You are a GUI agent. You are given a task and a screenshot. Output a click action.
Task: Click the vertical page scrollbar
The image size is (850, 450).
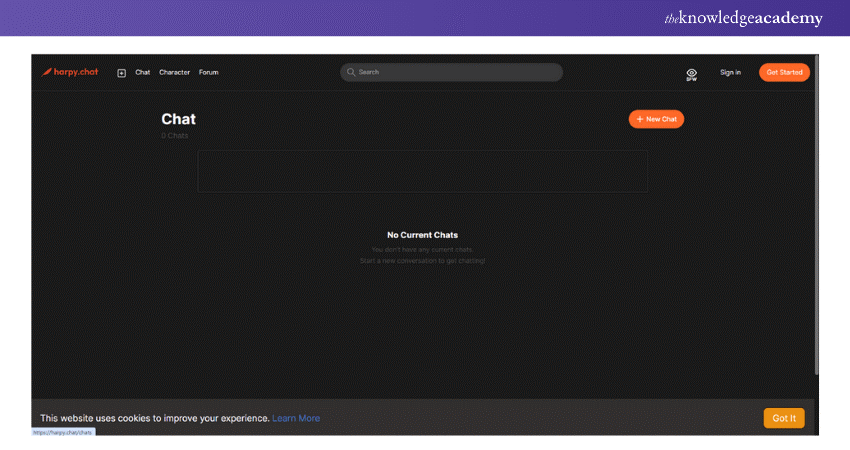click(x=815, y=220)
